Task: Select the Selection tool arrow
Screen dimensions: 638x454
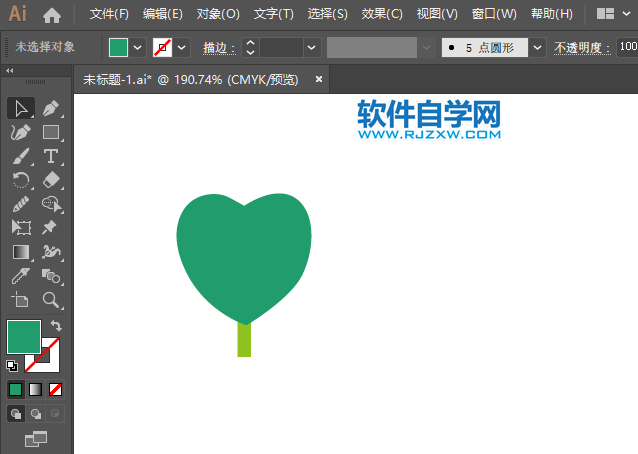Action: (21, 108)
